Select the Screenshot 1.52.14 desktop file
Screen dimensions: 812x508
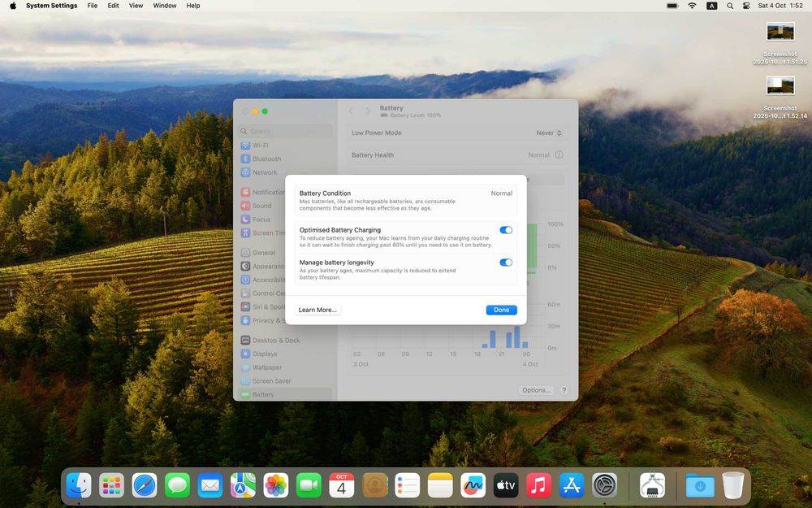(x=780, y=98)
